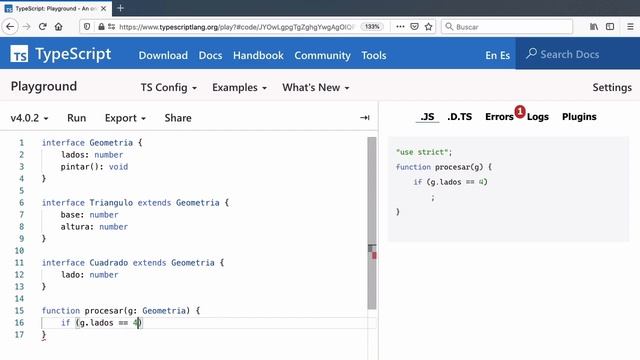Image resolution: width=640 pixels, height=360 pixels.
Task: Click 'interface Geometria' on line 1
Action: pos(87,142)
